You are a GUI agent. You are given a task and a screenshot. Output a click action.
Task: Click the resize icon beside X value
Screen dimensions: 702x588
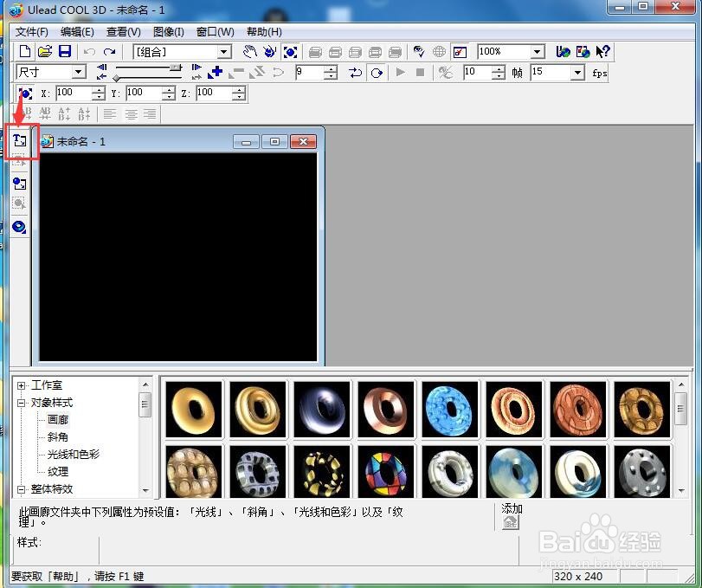(x=25, y=94)
